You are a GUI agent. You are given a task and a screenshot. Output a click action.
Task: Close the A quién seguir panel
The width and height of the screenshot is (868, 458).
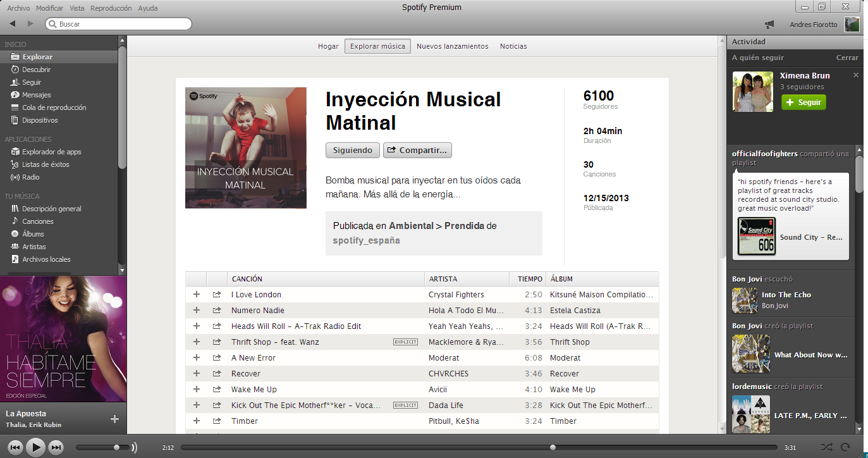(847, 58)
